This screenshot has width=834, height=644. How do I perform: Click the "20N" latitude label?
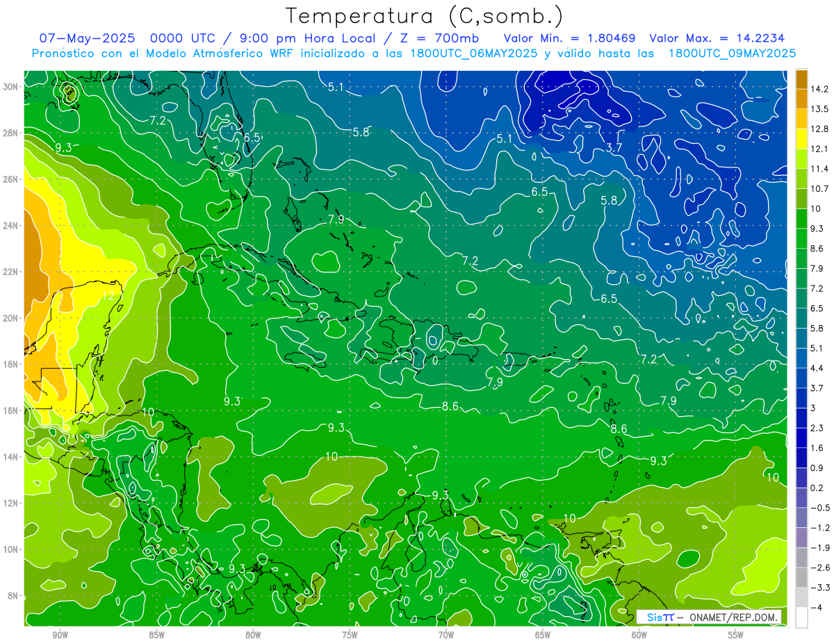pyautogui.click(x=11, y=318)
